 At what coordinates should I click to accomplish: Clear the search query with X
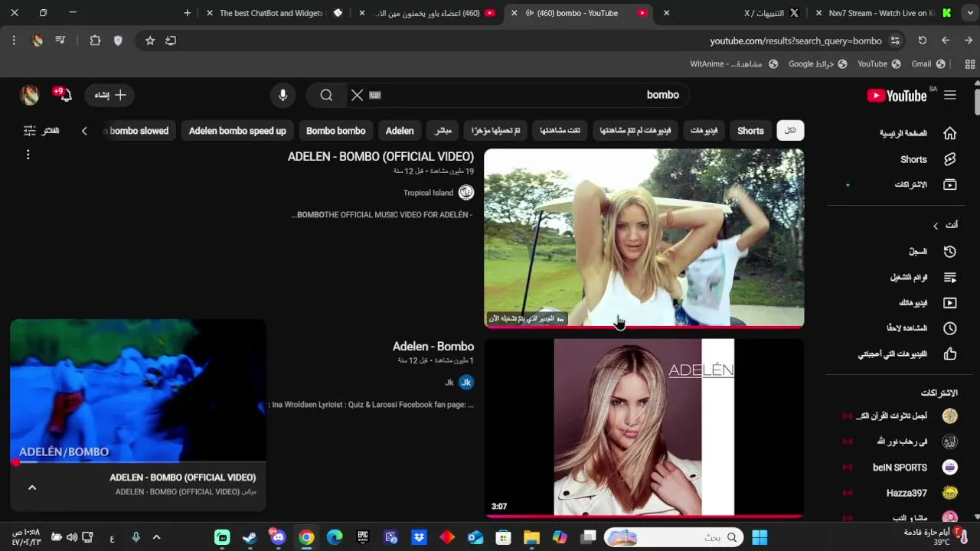(x=357, y=95)
